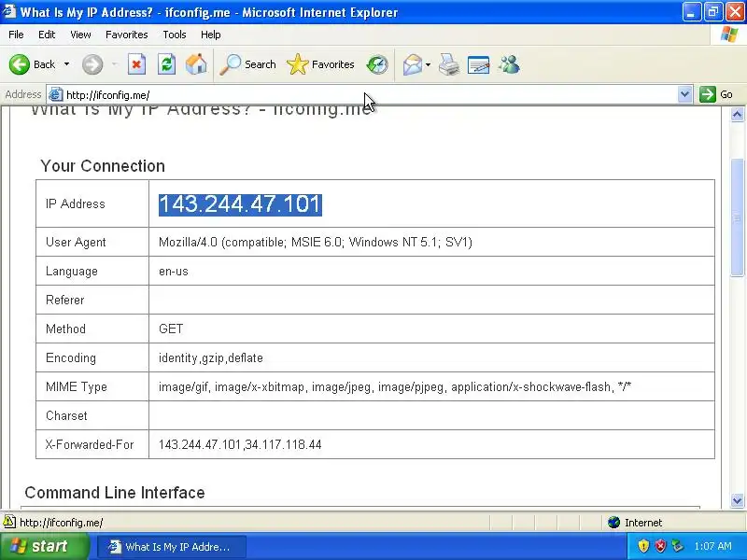Launch the Messenger people icon

tap(509, 64)
